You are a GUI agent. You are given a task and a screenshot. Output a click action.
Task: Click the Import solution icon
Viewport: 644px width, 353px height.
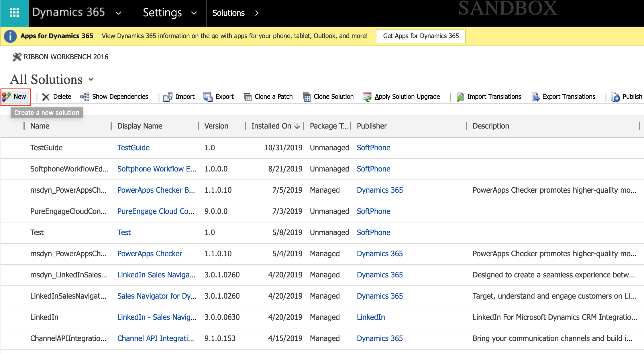[168, 97]
